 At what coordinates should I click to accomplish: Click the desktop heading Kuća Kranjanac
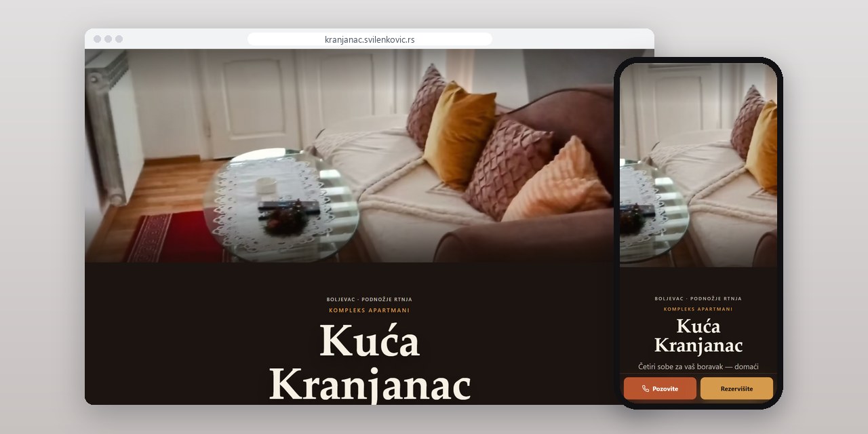point(370,363)
